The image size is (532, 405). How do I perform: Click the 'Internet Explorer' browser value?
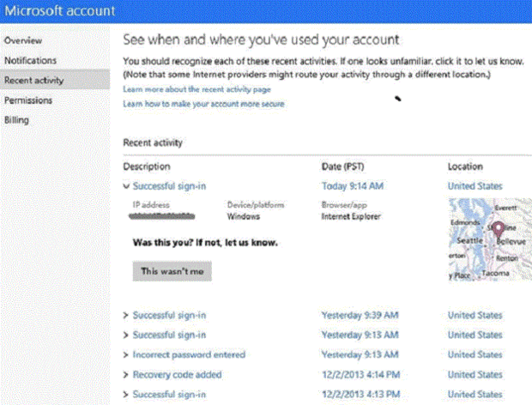pos(351,216)
